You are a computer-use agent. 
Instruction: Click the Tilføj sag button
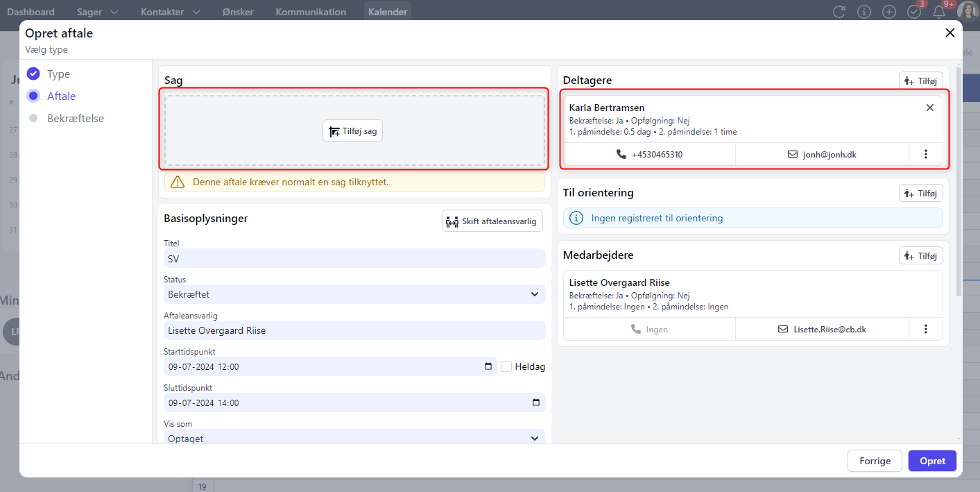click(353, 130)
